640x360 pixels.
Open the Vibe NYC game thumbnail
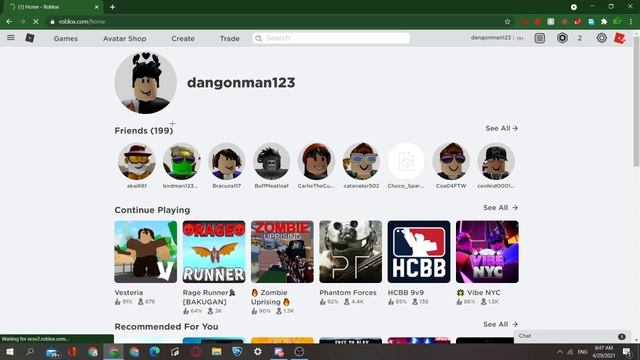pos(487,252)
